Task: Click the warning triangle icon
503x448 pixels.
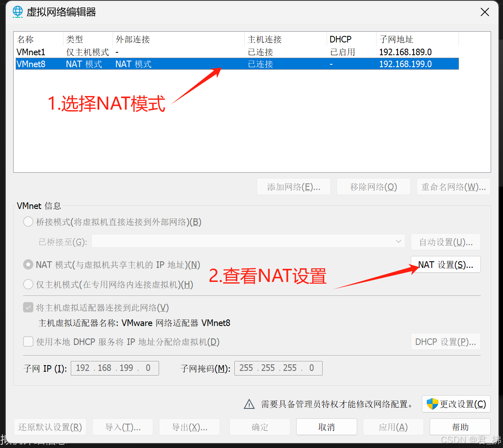Action: tap(249, 404)
